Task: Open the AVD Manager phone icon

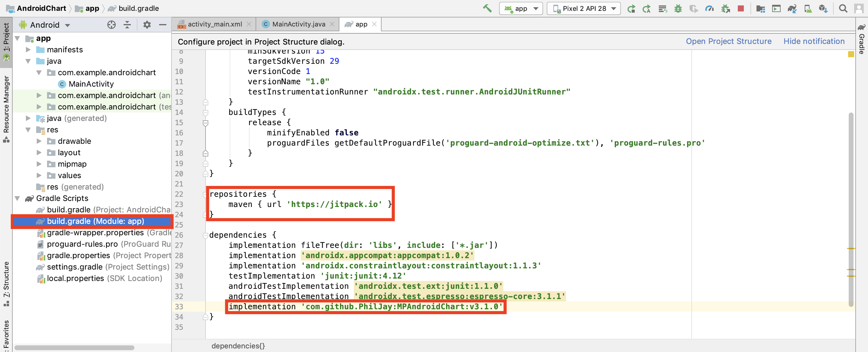Action: pos(808,8)
